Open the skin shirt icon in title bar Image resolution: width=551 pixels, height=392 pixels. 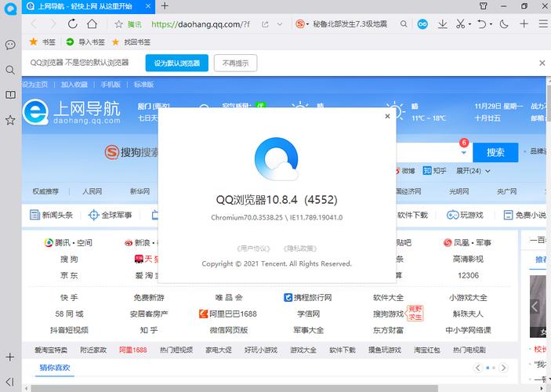click(x=484, y=6)
